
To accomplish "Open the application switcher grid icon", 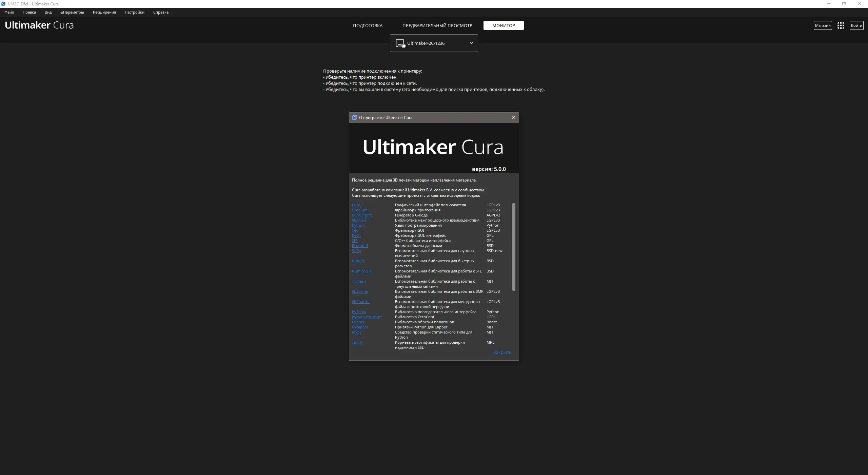I will [841, 25].
